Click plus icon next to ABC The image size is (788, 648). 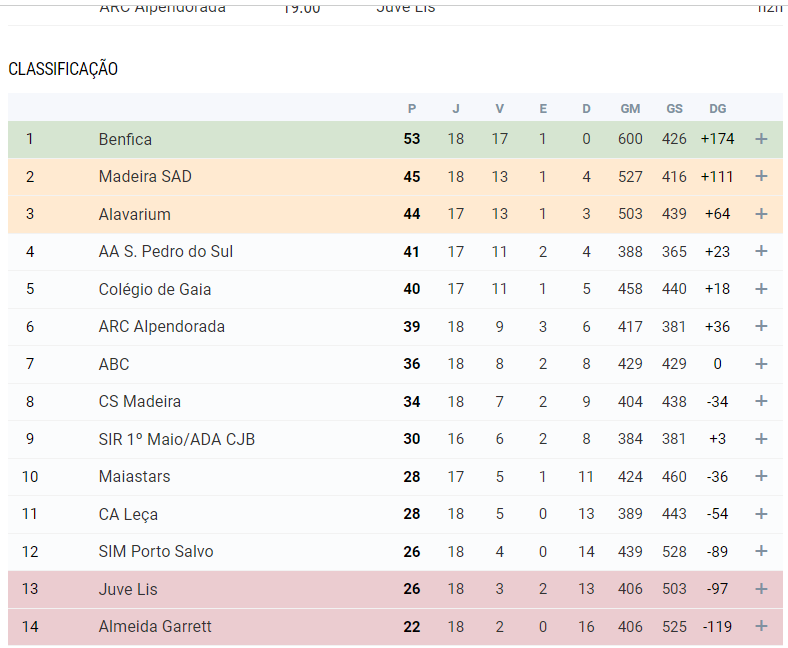[x=761, y=364]
